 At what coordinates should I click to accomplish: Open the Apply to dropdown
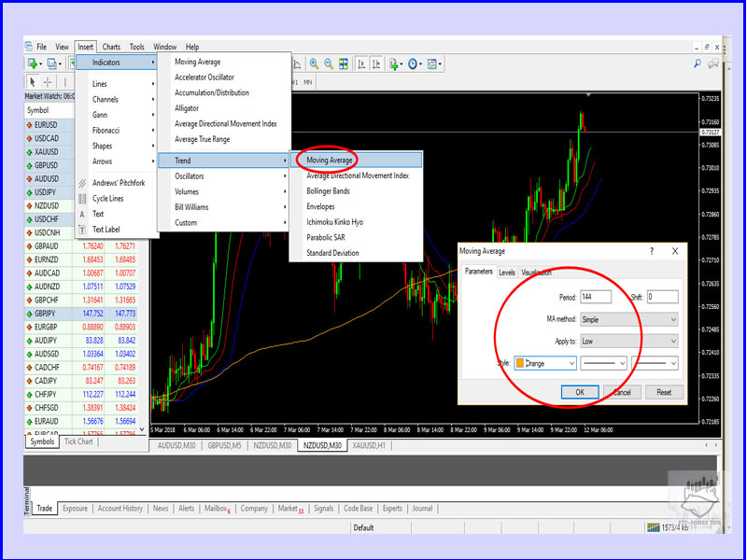click(628, 342)
